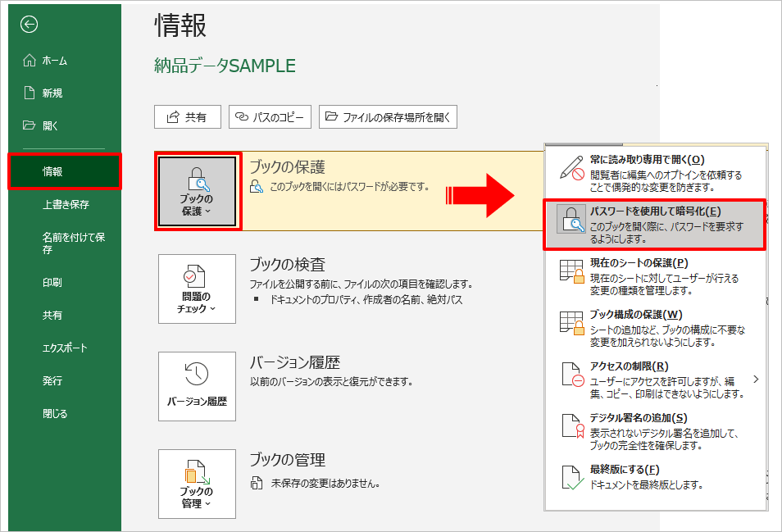
Task: Click the open folder icon in sidebar
Action: pyautogui.click(x=29, y=125)
